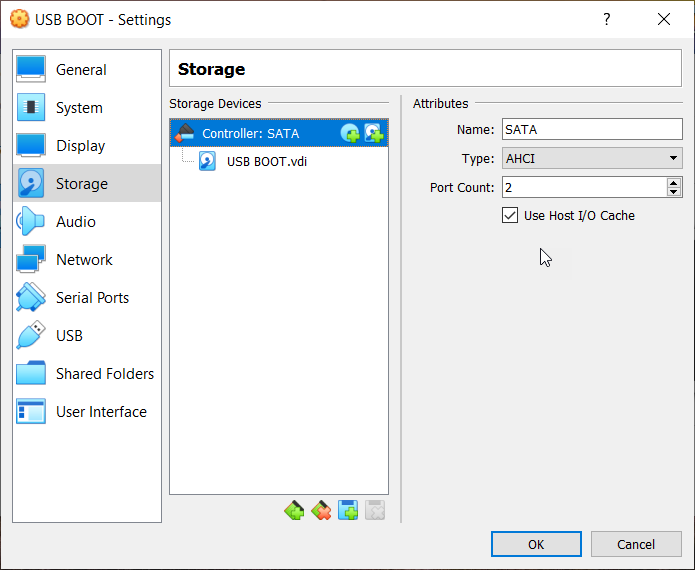Screen dimensions: 695x570
Task: Click the greyed-out remove attachment icon
Action: (x=374, y=511)
